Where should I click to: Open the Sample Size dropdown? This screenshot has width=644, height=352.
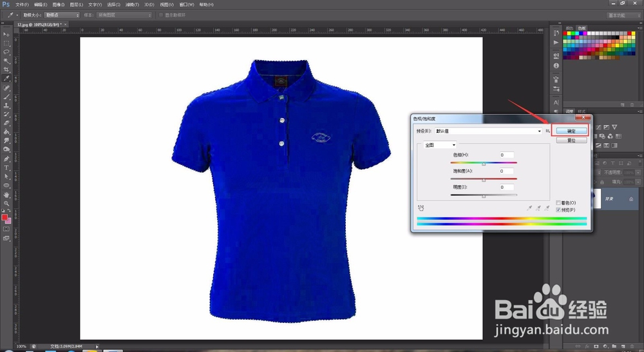[x=62, y=15]
